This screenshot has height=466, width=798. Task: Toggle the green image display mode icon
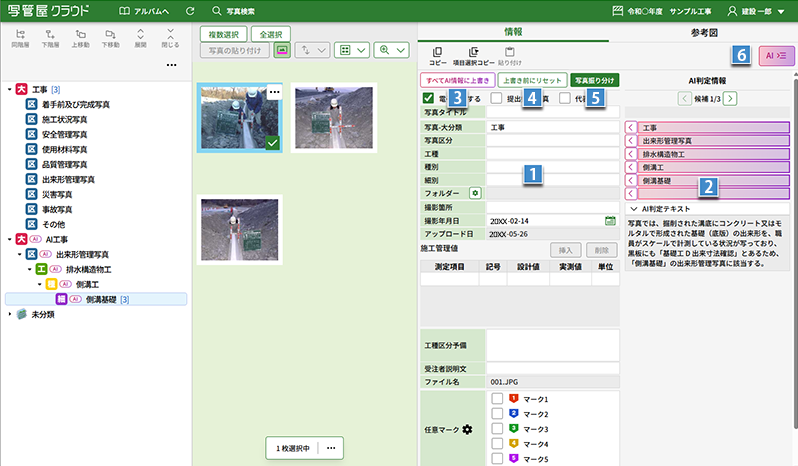click(x=282, y=50)
